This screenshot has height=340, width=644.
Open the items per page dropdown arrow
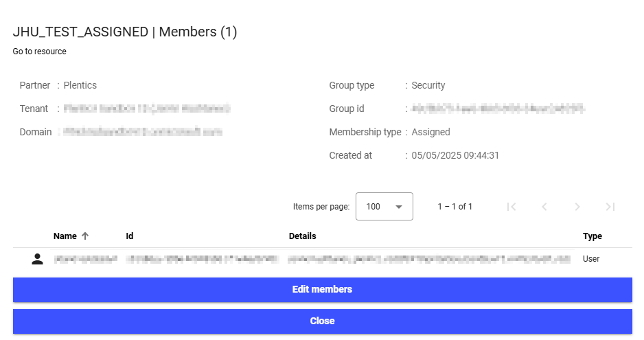point(398,207)
